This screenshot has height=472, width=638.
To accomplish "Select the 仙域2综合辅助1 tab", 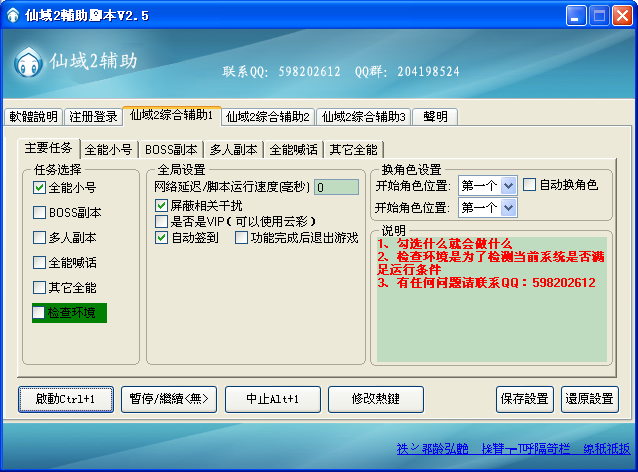I will 172,116.
